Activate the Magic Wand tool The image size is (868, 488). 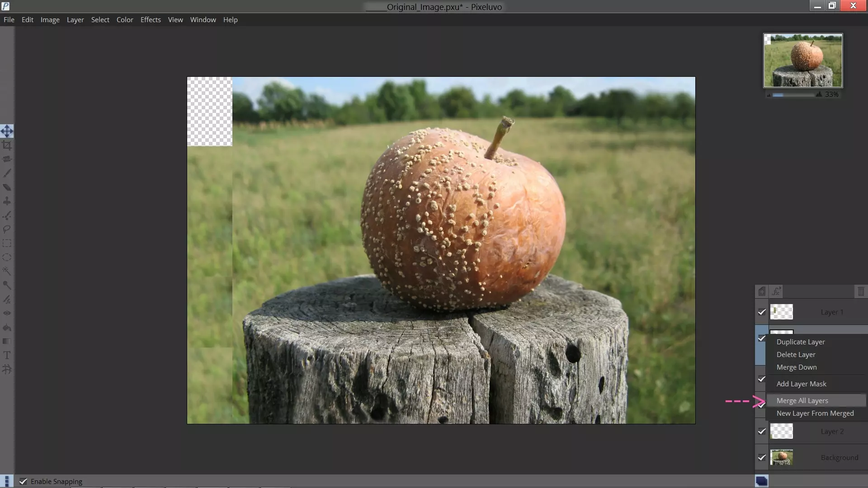click(7, 271)
